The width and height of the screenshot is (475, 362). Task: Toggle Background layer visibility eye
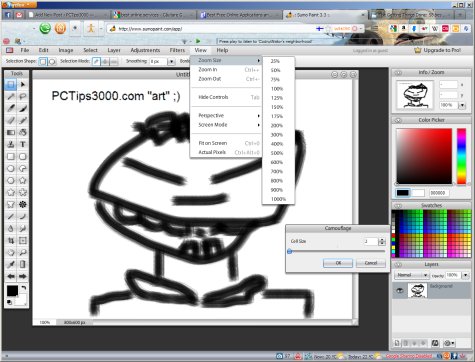coord(399,291)
